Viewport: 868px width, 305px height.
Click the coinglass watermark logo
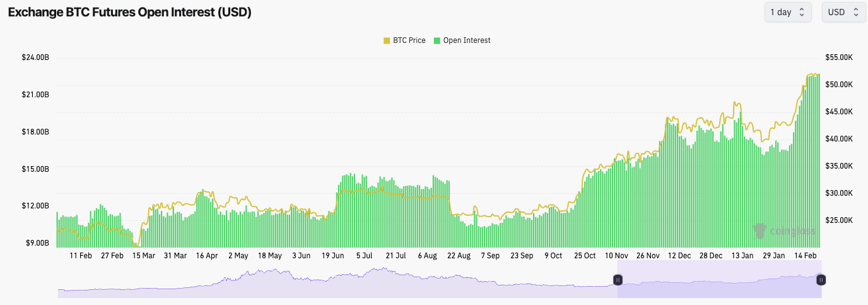point(784,232)
